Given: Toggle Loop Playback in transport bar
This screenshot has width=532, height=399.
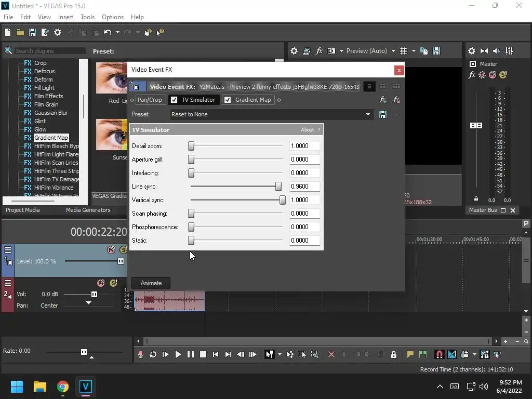Looking at the screenshot, I should [153, 354].
